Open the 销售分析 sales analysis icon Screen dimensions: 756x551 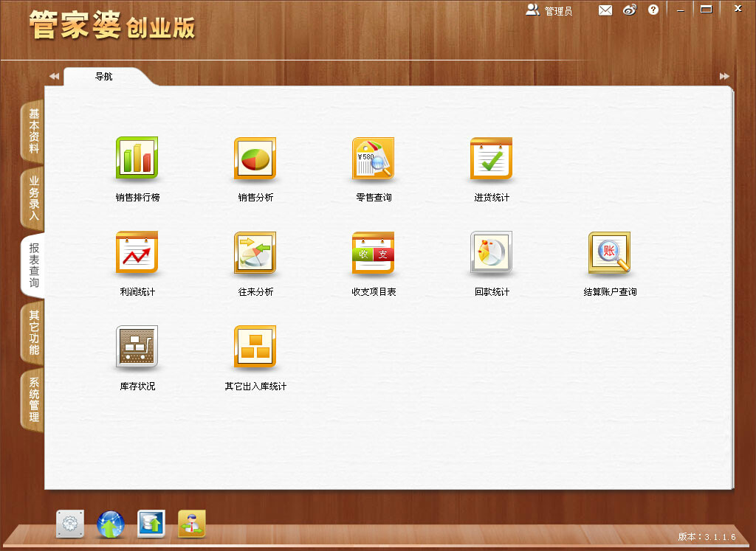pyautogui.click(x=255, y=159)
